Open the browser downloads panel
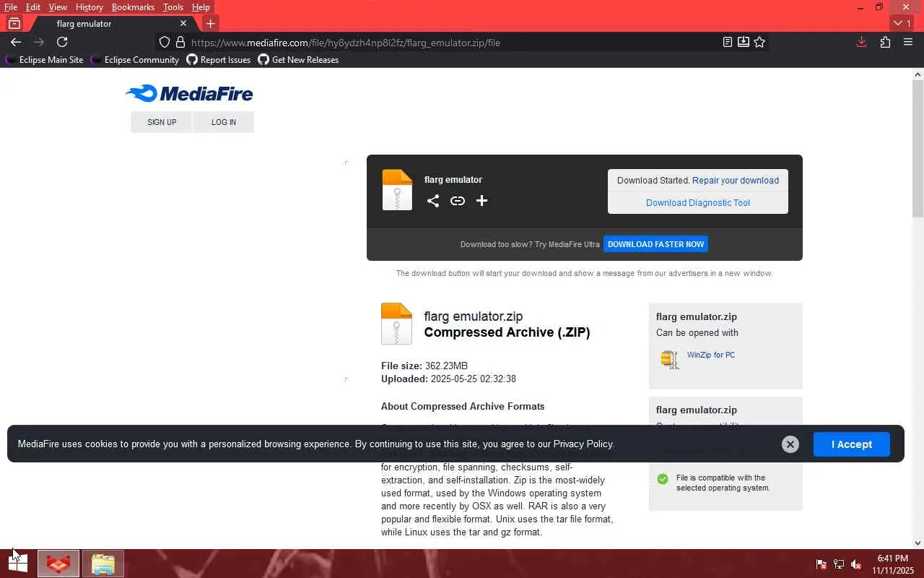Viewport: 924px width, 578px height. (861, 43)
